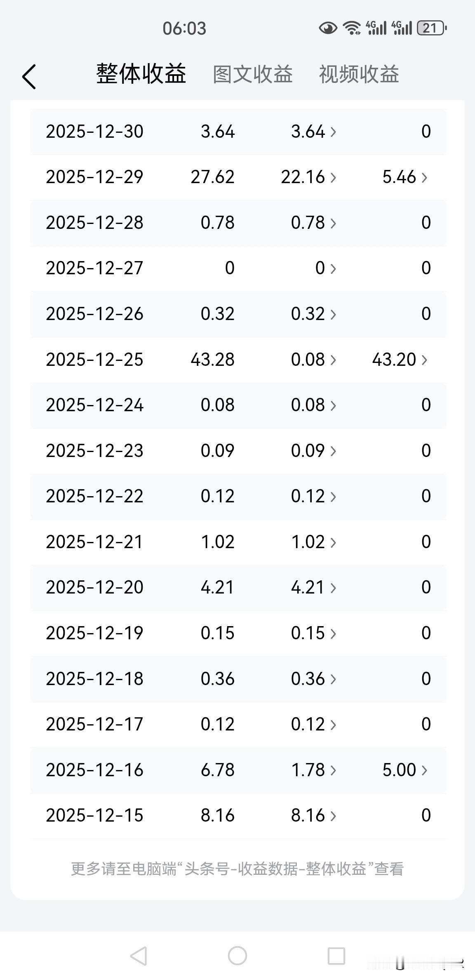This screenshot has width=475, height=980.
Task: Open 4.21 article earnings for 2025-12-20
Action: tap(313, 587)
